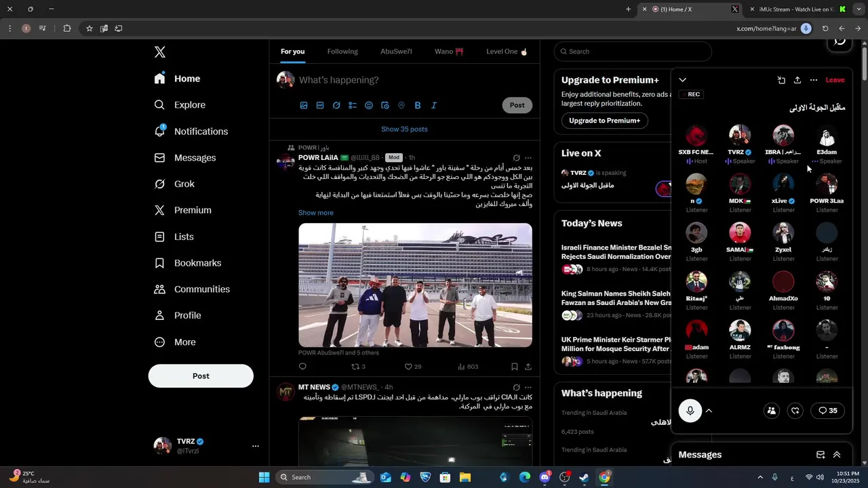Viewport: 868px width, 488px height.
Task: Open the emoji picker in the composer
Action: tap(369, 105)
